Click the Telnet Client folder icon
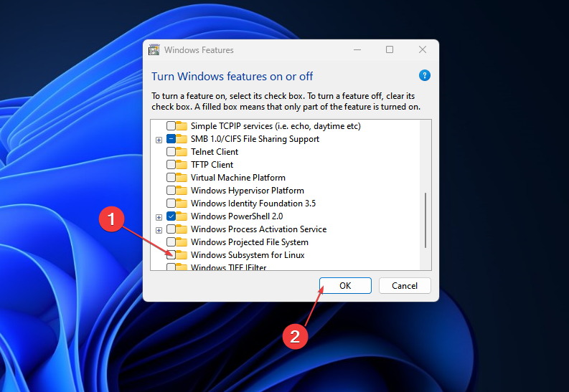 point(182,152)
